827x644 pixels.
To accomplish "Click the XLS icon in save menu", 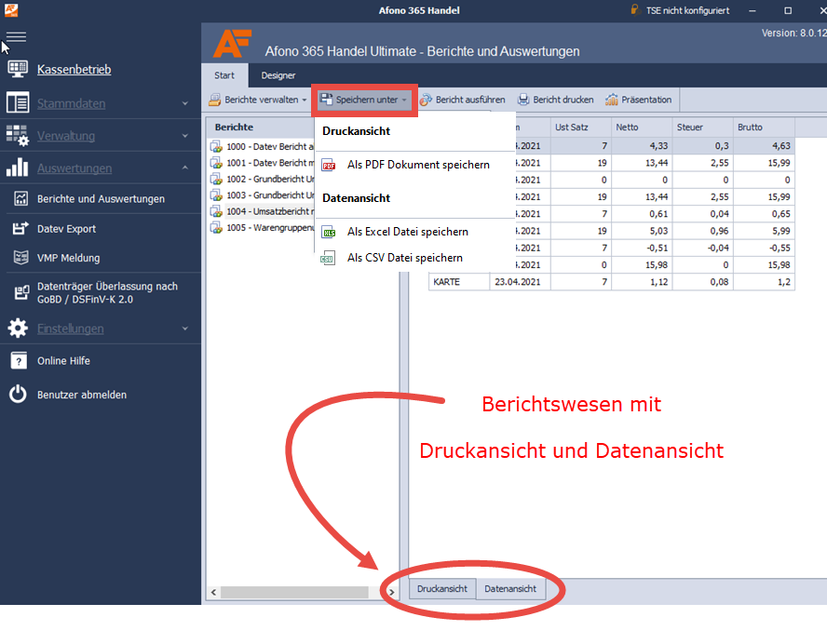I will coord(329,232).
